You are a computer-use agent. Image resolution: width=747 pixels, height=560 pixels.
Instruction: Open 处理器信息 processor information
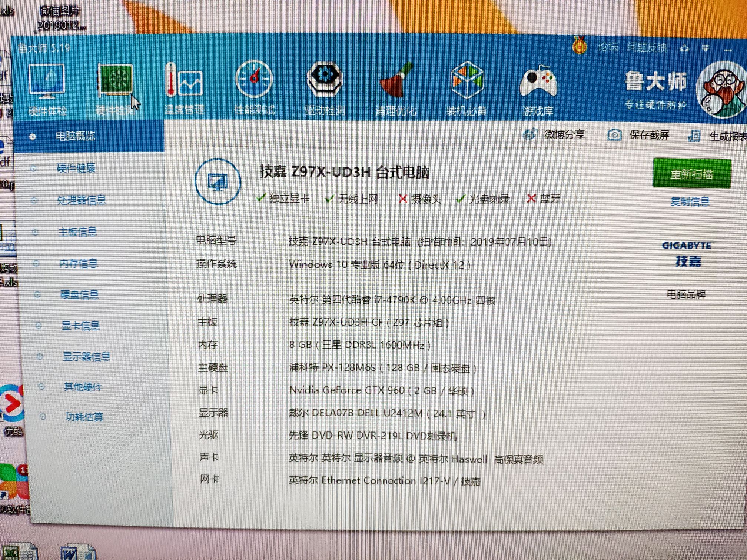pyautogui.click(x=82, y=200)
